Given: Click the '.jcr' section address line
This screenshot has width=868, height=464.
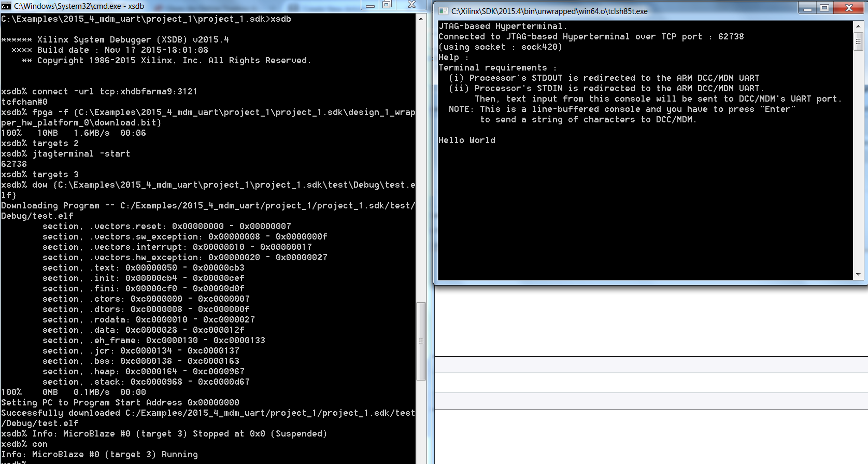Looking at the screenshot, I should pyautogui.click(x=141, y=350).
